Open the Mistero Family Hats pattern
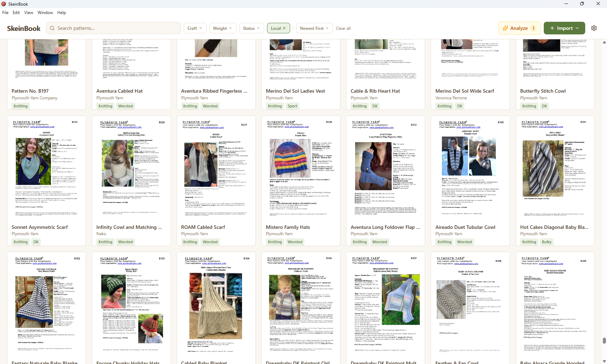607x364 pixels. pos(288,227)
